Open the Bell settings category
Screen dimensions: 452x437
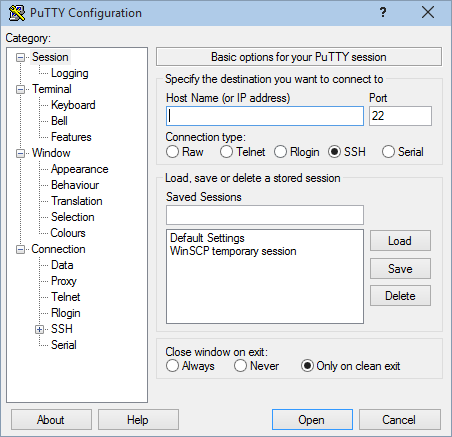pyautogui.click(x=59, y=121)
